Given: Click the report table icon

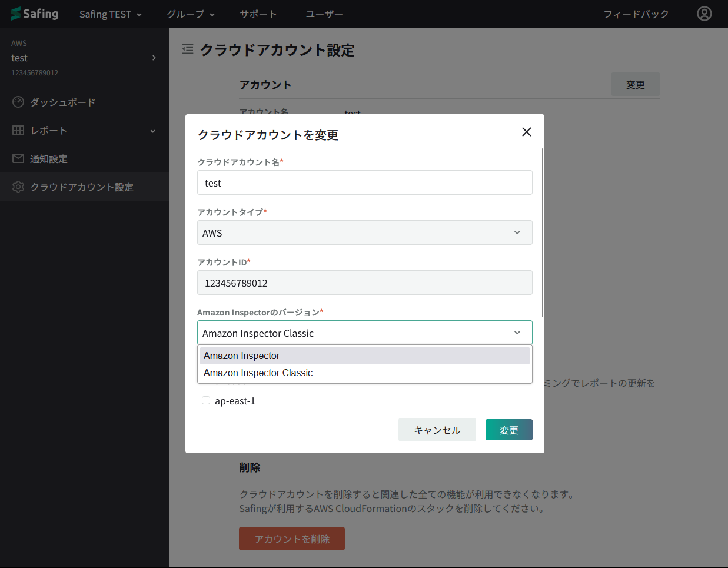Looking at the screenshot, I should 18,130.
